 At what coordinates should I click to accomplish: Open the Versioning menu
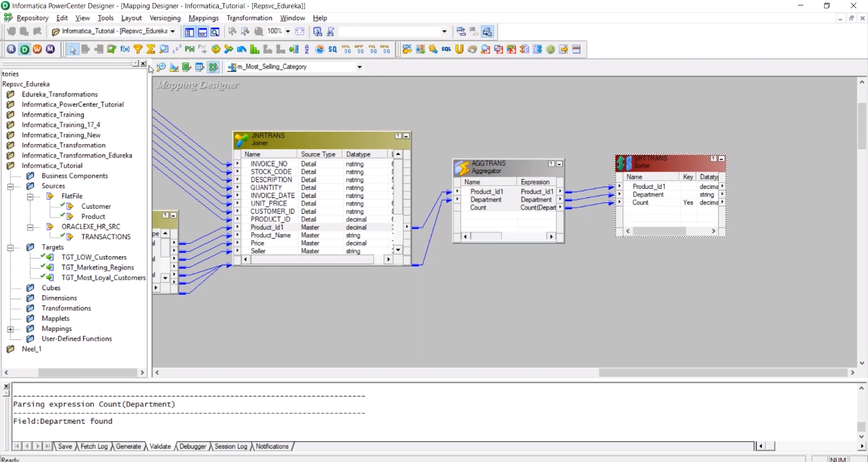pyautogui.click(x=165, y=18)
